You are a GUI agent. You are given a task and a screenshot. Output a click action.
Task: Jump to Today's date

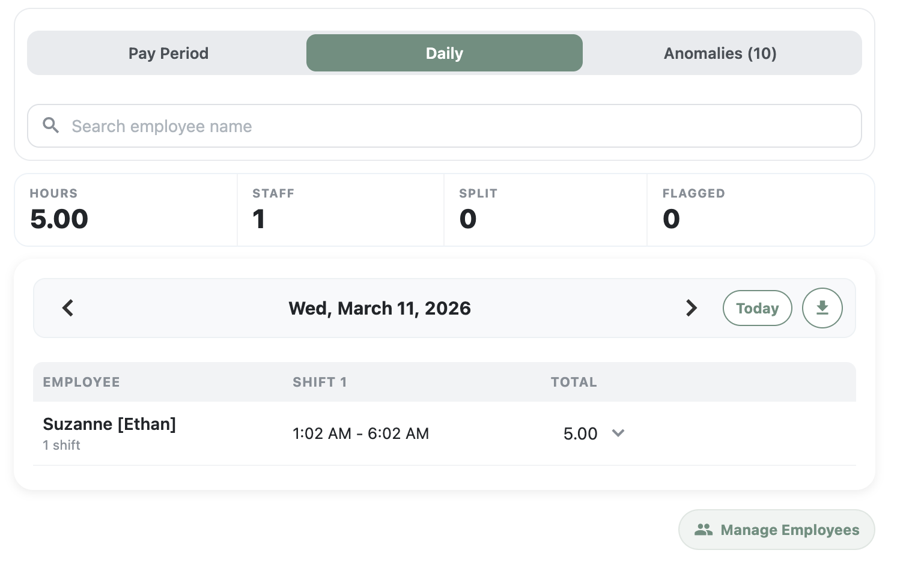(757, 308)
